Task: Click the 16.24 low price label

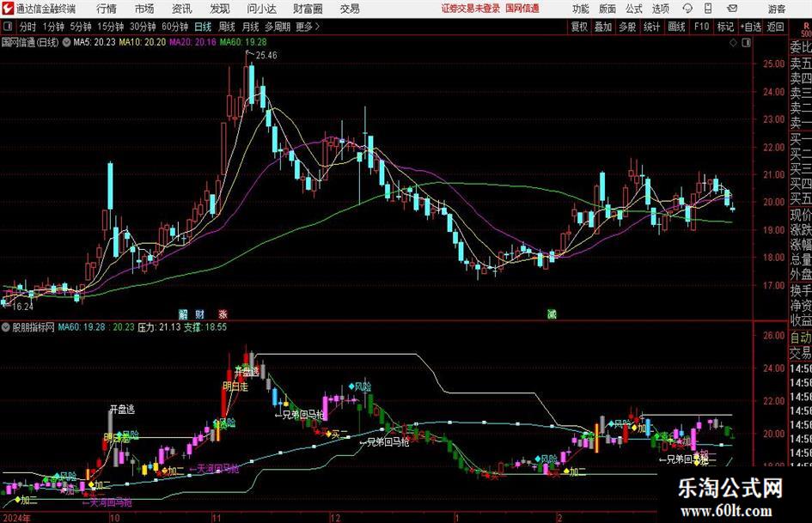Action: 22,307
